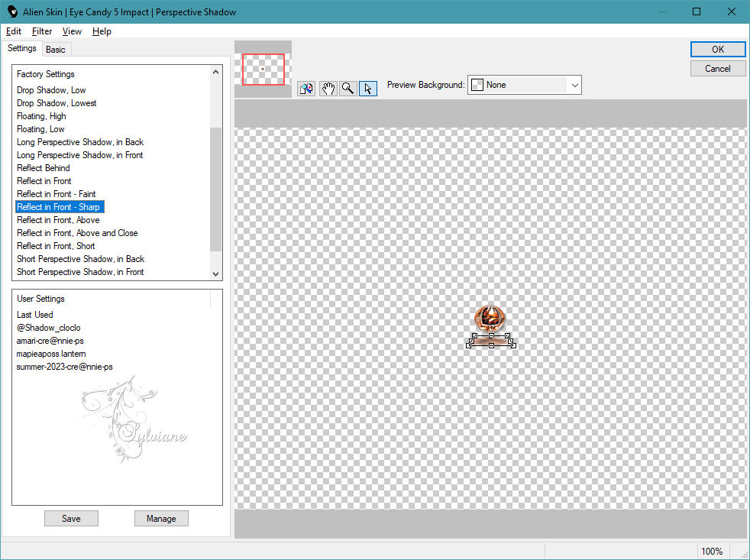750x560 pixels.
Task: Click the orange globe object in preview
Action: point(490,317)
